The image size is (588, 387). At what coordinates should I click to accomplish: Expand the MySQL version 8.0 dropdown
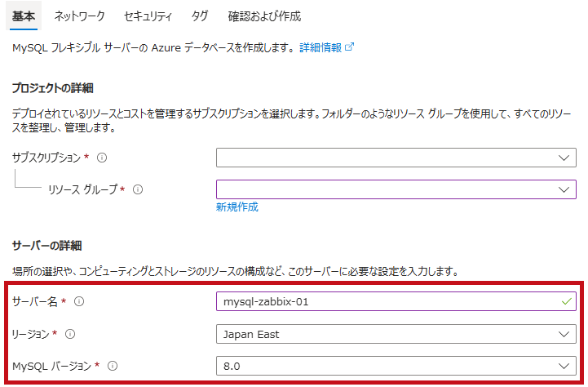coord(396,366)
